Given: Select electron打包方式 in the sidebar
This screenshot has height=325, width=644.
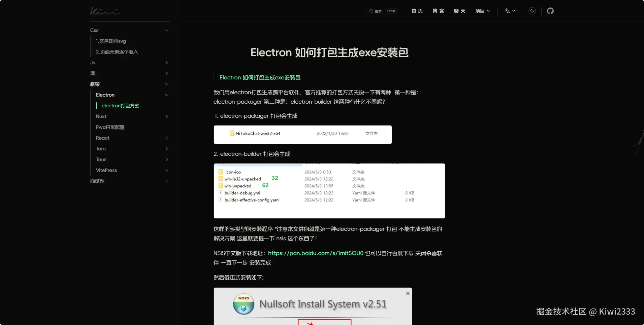Looking at the screenshot, I should [x=121, y=106].
